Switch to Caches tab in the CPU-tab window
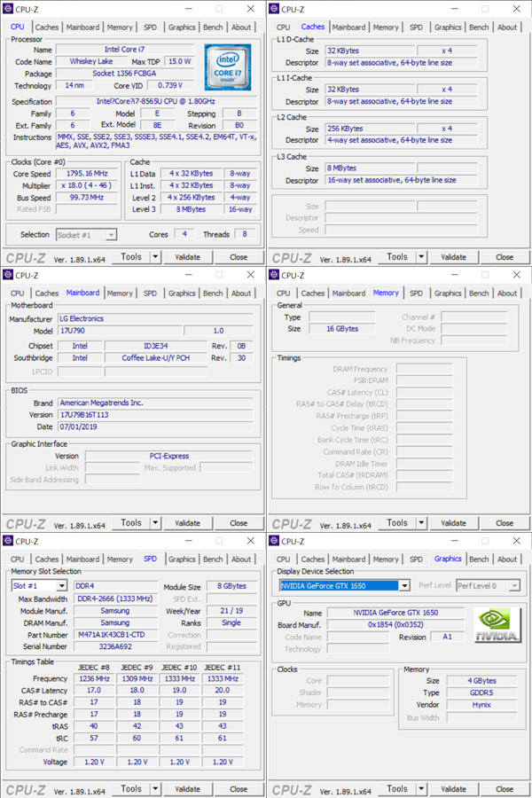Image resolution: width=532 pixels, height=798 pixels. point(47,27)
